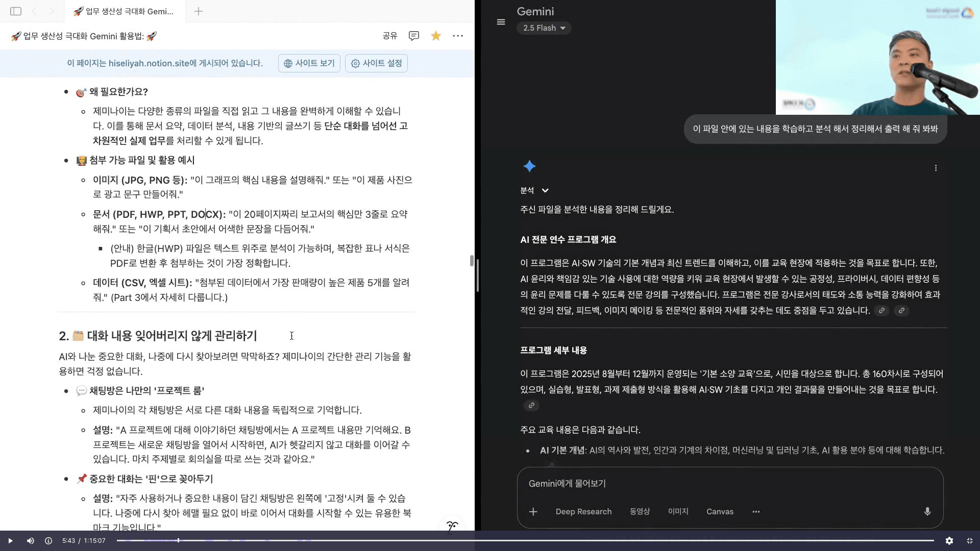The width and height of the screenshot is (980, 551).
Task: Collapse the 분석 section chevron
Action: (546, 190)
